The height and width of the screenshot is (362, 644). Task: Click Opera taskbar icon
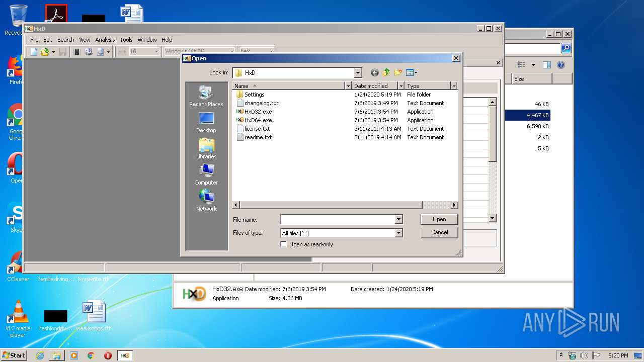108,355
